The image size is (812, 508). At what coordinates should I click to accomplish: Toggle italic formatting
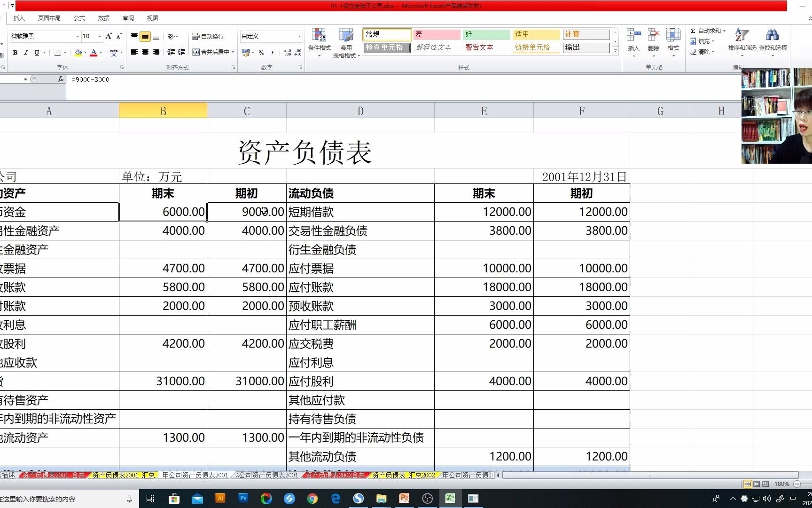pos(26,53)
